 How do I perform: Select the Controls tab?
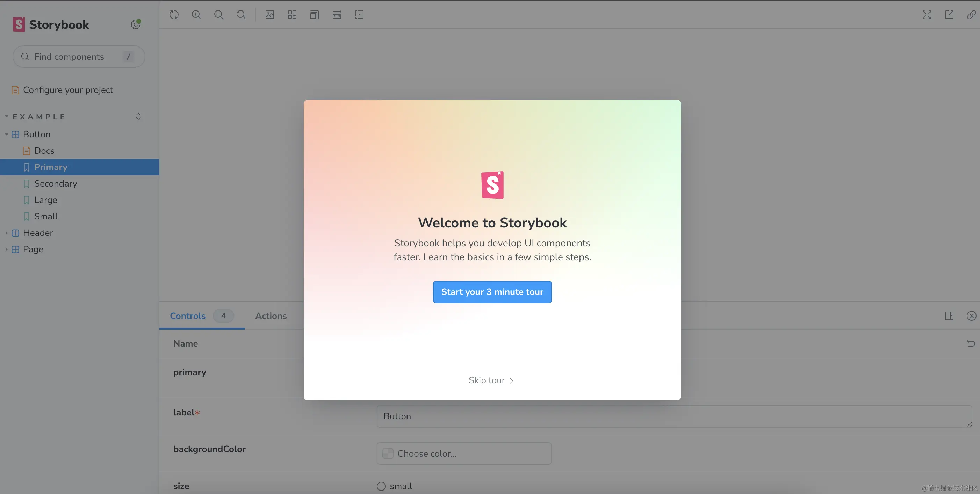point(188,315)
